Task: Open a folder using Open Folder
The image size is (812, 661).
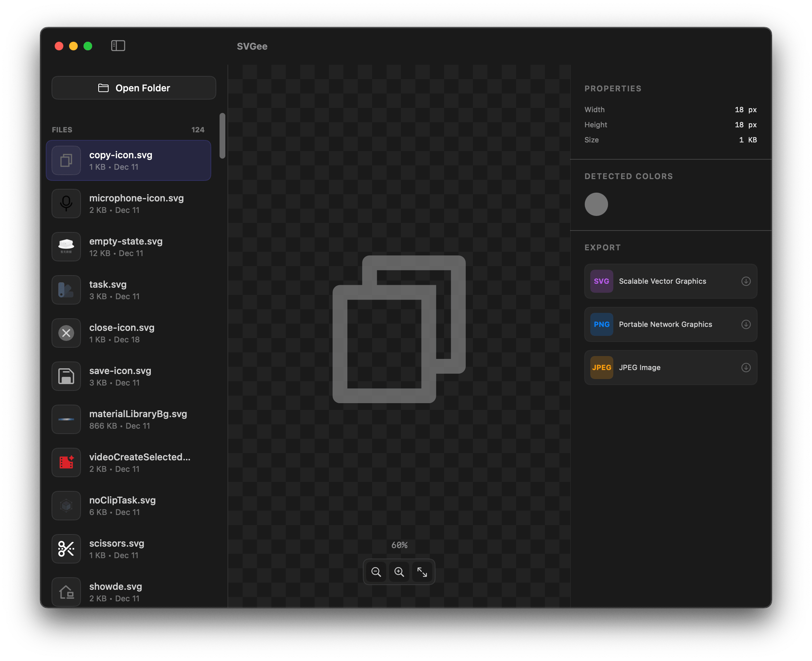Action: pos(134,88)
